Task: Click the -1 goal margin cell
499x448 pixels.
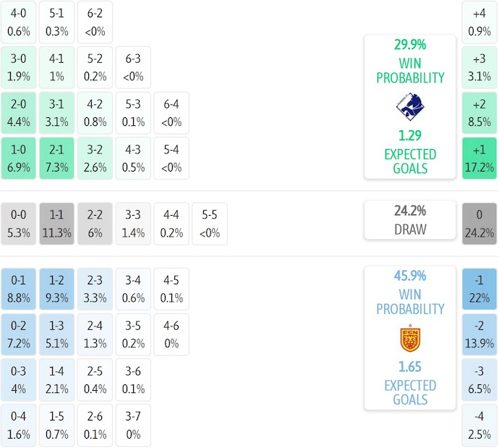Action: point(479,289)
